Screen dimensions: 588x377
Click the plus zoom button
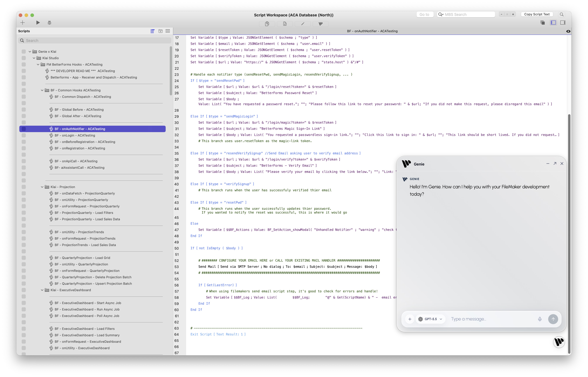(513, 14)
